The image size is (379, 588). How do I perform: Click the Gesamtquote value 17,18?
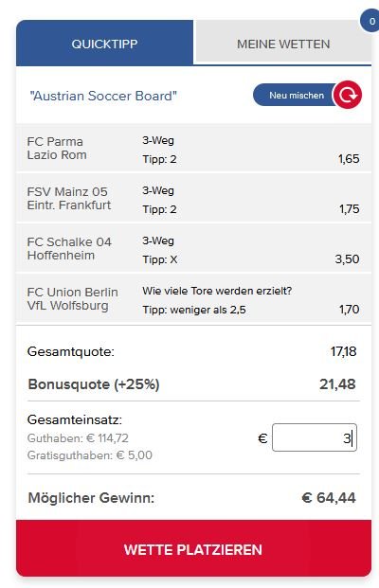(x=343, y=351)
